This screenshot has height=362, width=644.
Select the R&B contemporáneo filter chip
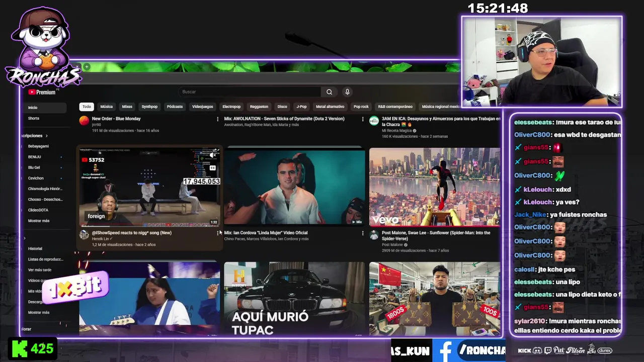(x=395, y=107)
